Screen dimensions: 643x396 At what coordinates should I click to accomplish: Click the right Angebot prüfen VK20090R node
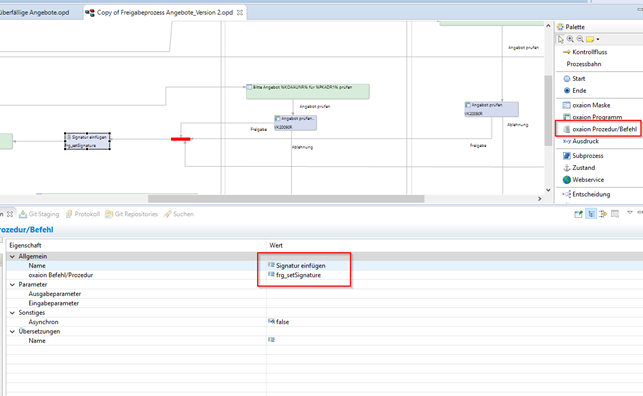click(491, 109)
